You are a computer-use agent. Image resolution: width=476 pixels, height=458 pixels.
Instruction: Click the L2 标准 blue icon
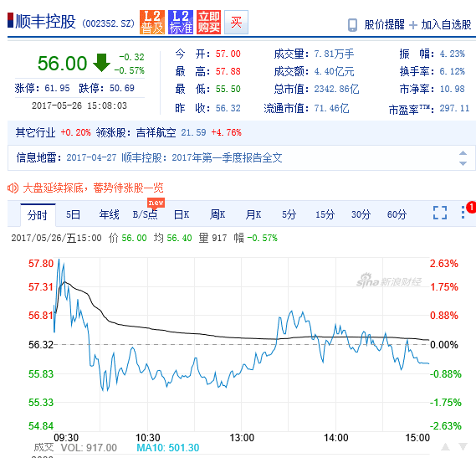[181, 22]
